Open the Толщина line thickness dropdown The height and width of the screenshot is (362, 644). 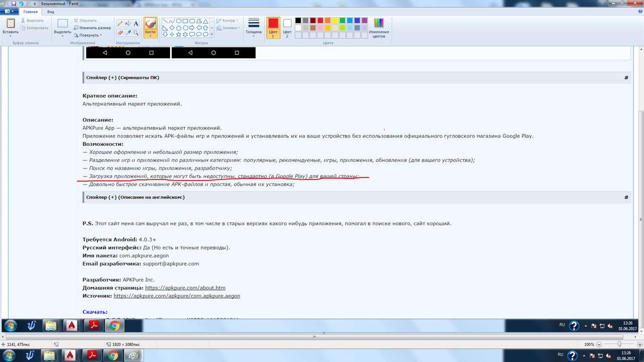[x=254, y=27]
